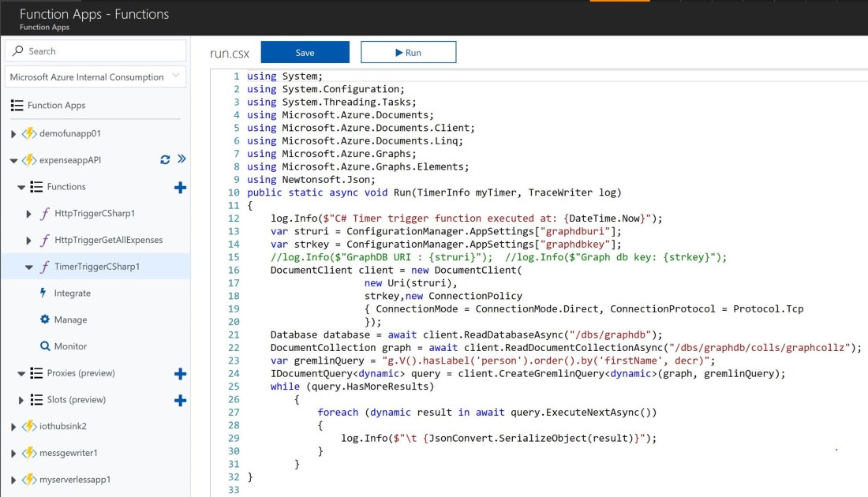Open the Function Apps list item
Viewport: 868px width, 497px height.
click(56, 106)
